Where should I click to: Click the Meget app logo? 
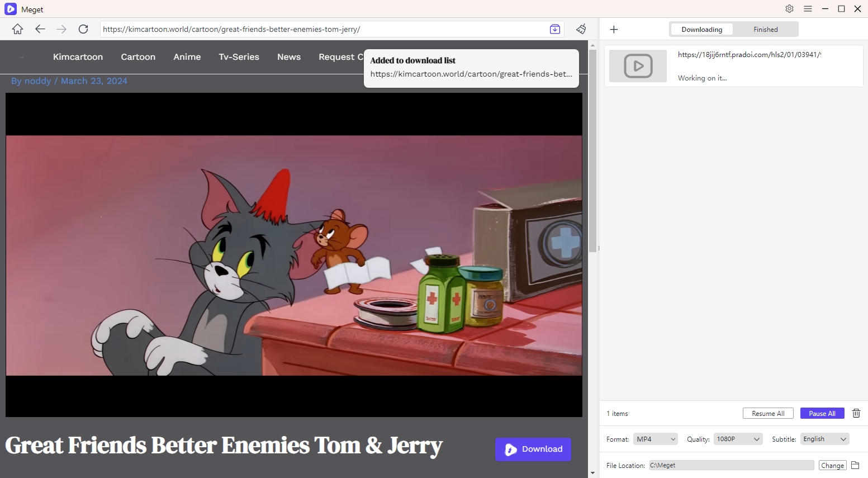(x=11, y=9)
